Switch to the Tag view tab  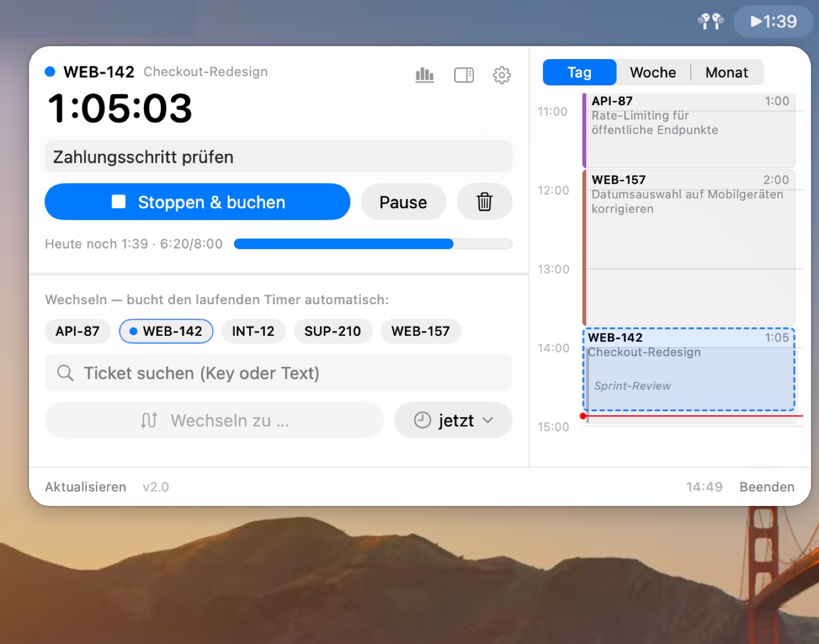(579, 73)
